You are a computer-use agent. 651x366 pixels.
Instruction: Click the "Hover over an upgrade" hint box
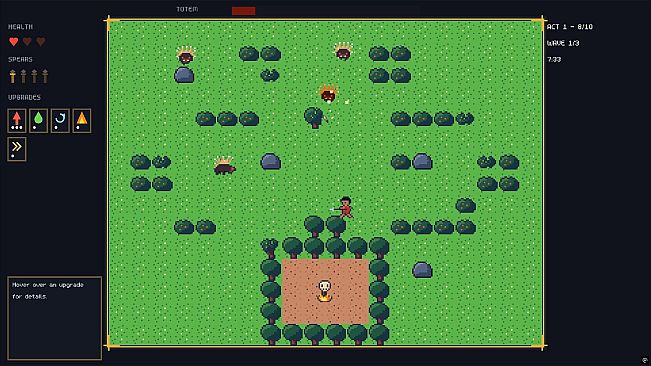[54, 318]
